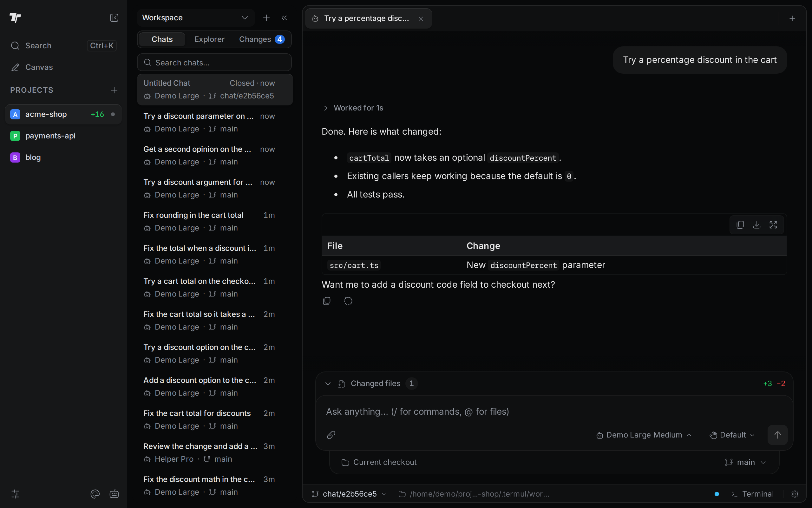This screenshot has width=812, height=508.
Task: Open the Demo Large Medium model selector
Action: tap(644, 435)
